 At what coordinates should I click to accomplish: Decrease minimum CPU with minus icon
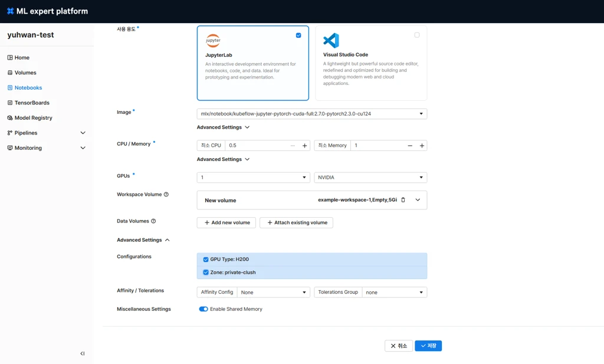293,146
